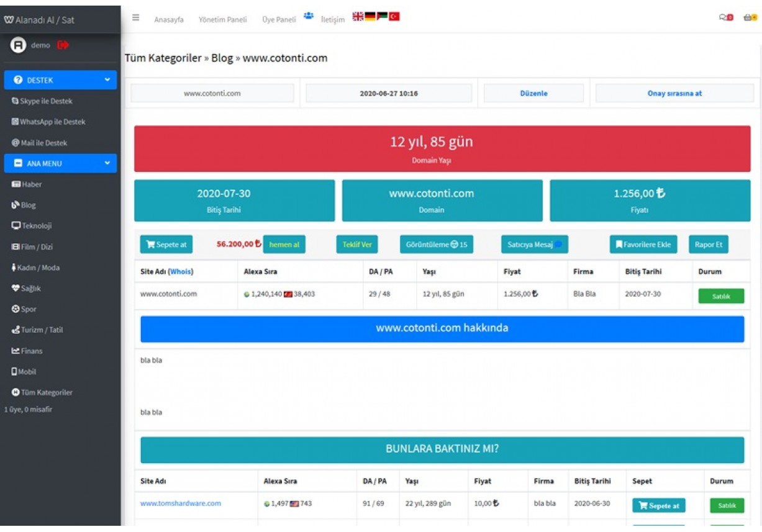Open the Anasayfa top menu item

pyautogui.click(x=168, y=20)
